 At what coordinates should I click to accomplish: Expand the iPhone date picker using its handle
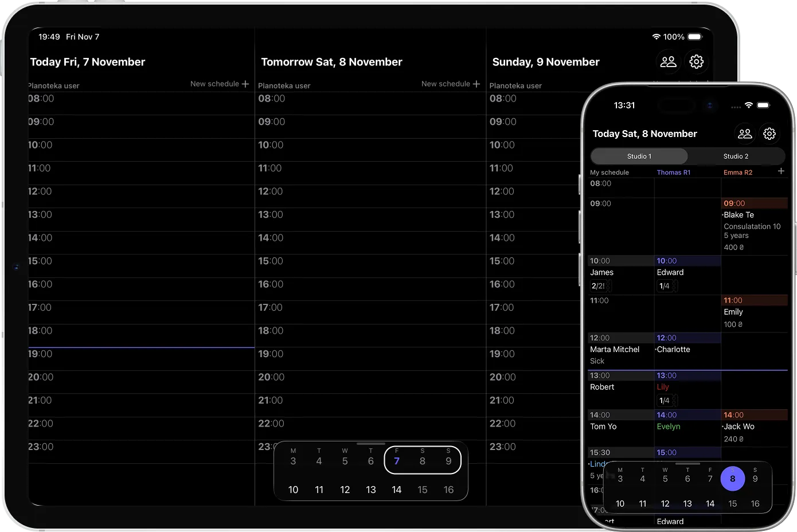tap(687, 464)
